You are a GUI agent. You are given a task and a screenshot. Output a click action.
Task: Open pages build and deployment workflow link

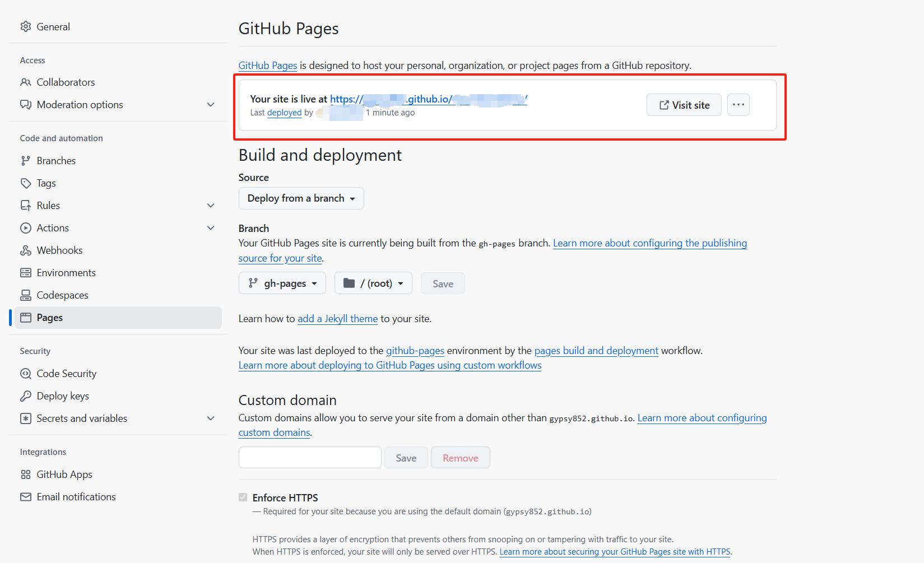click(596, 351)
